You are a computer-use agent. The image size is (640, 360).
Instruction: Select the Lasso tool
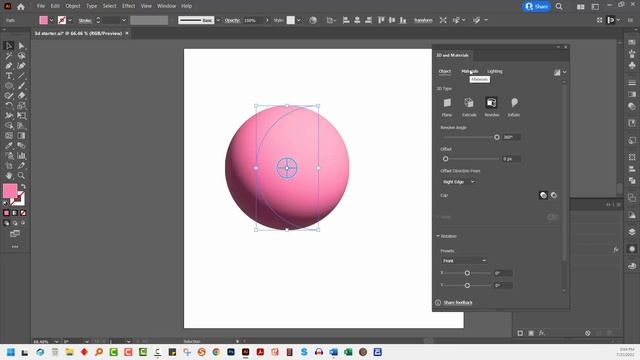coord(21,56)
